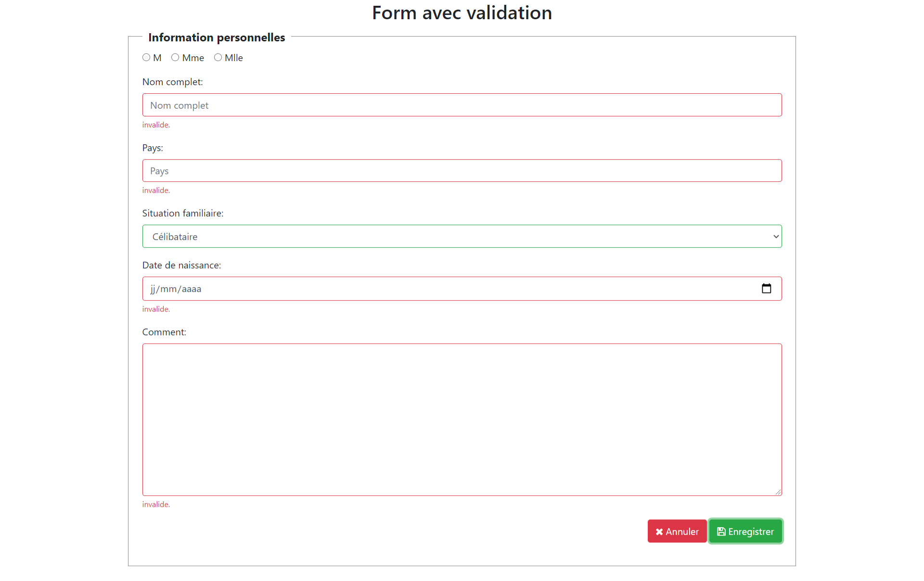Focus the Nom complet input field
Viewport: 924px width, 581px height.
click(x=462, y=105)
